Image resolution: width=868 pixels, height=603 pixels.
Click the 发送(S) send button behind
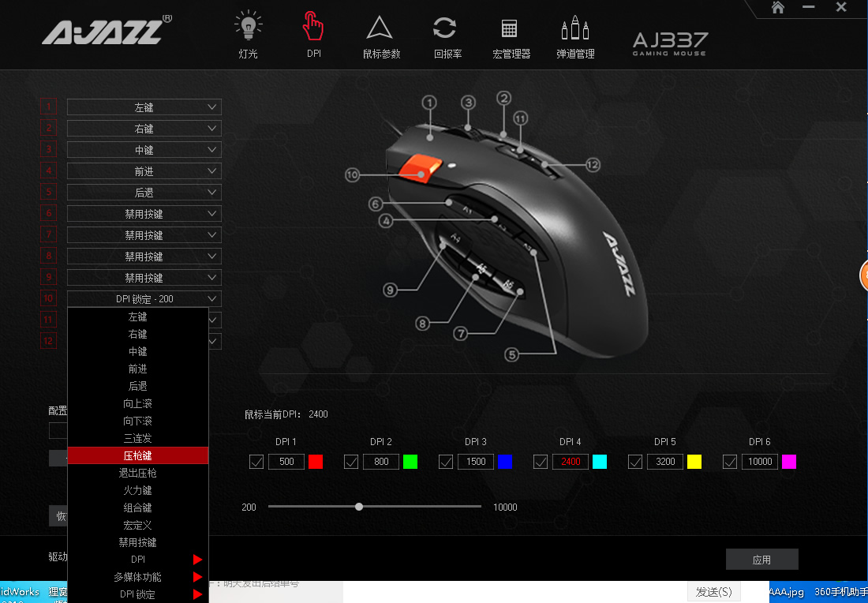click(x=713, y=592)
